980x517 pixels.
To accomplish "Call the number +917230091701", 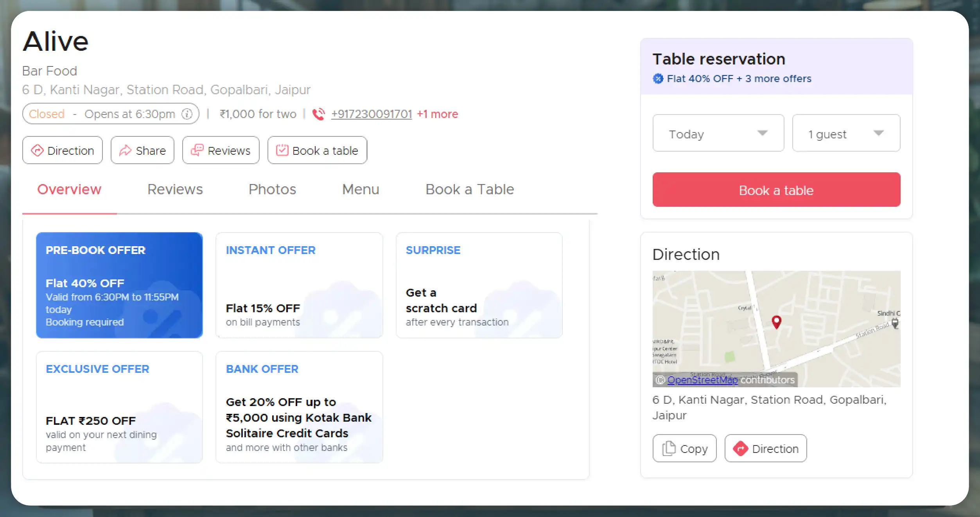I will [372, 114].
